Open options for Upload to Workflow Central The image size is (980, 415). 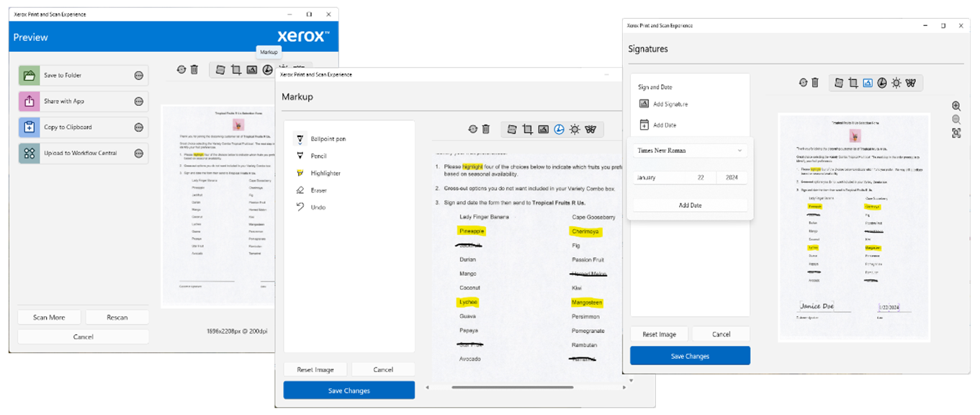(x=139, y=153)
